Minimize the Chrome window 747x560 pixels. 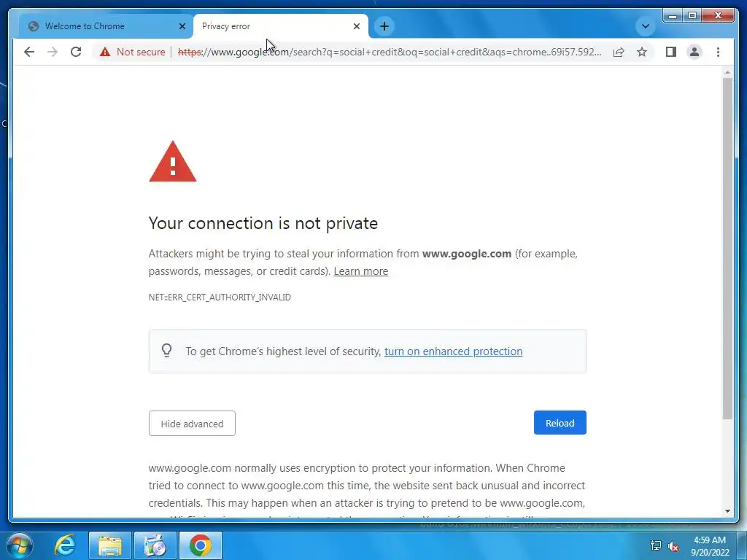tap(673, 16)
